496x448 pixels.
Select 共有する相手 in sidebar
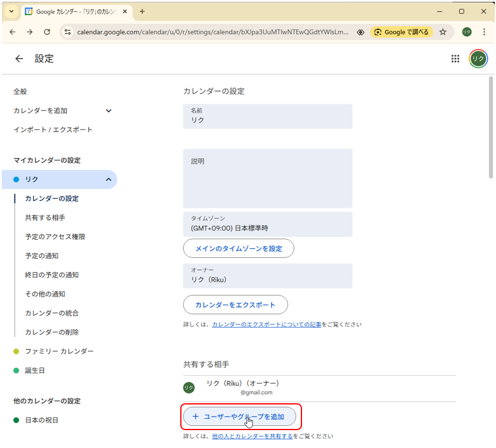click(45, 218)
